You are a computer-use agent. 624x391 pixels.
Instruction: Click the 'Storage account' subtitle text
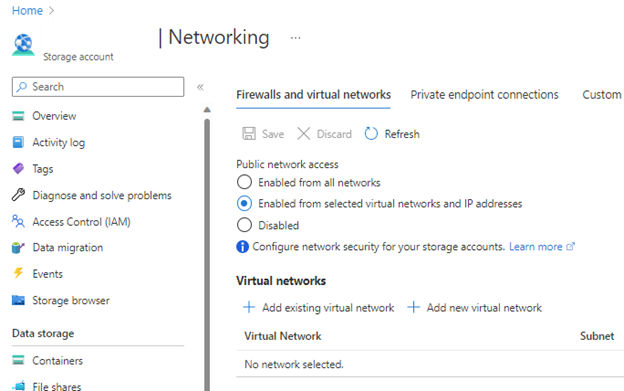(x=78, y=57)
